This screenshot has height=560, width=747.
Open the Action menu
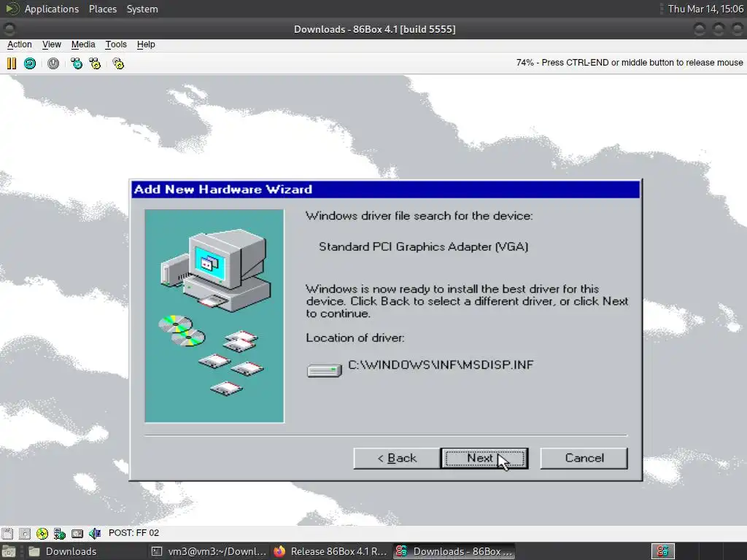[20, 44]
